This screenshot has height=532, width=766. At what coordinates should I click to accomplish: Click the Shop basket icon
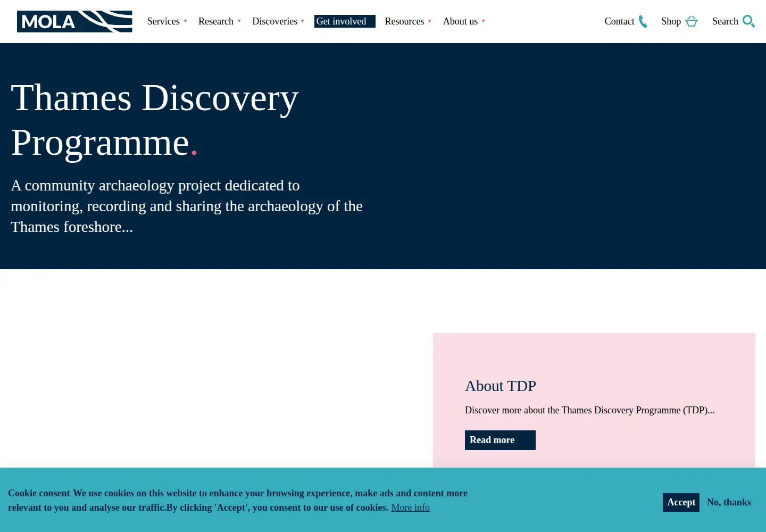pos(692,21)
